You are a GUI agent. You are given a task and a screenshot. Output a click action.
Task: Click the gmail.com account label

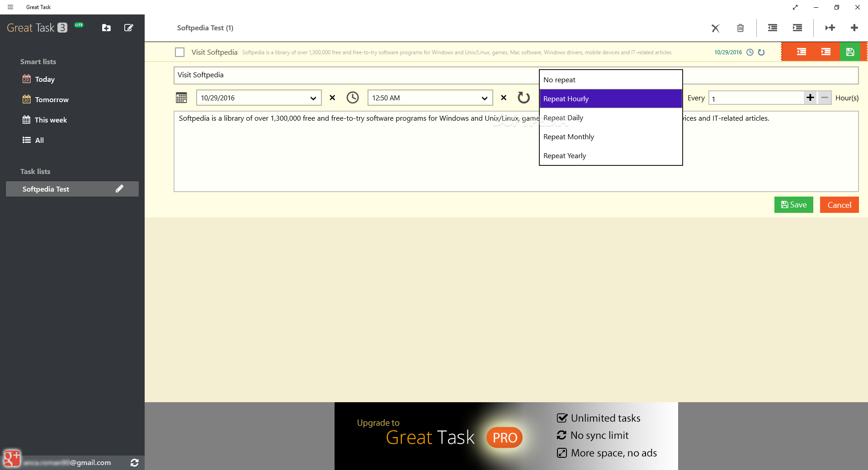click(x=67, y=462)
